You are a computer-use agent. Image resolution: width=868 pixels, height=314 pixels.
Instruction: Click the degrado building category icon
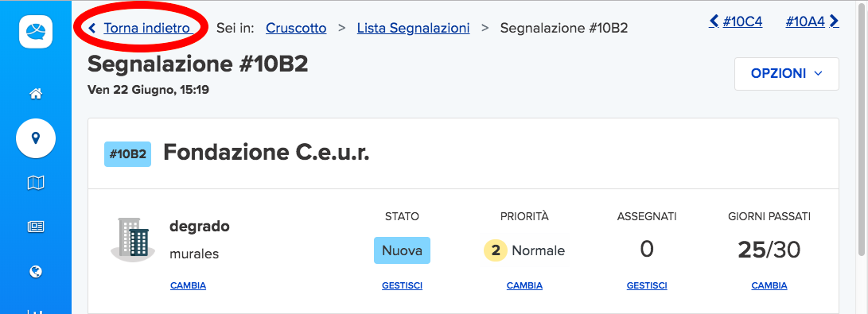[130, 238]
